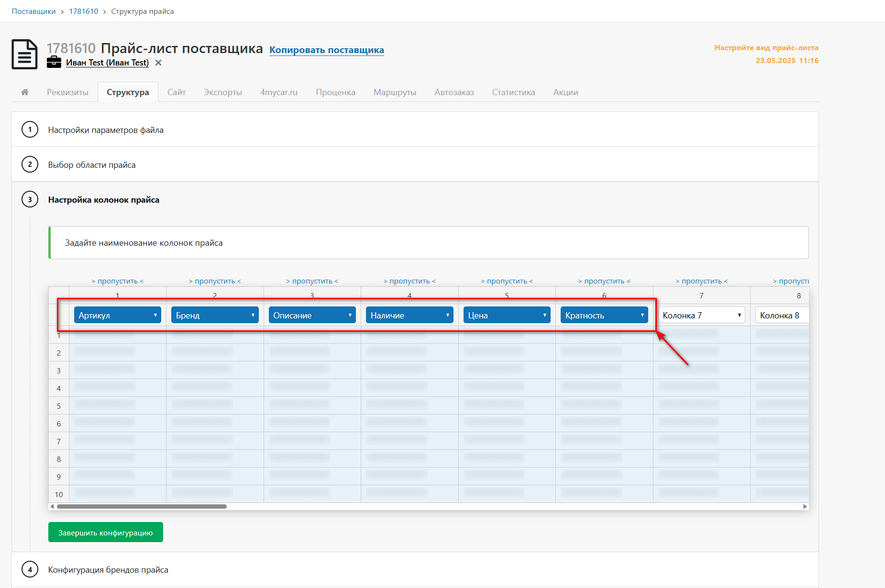Viewport: 885px width, 588px height.
Task: Open the 4mycar.ru tab
Action: point(279,92)
